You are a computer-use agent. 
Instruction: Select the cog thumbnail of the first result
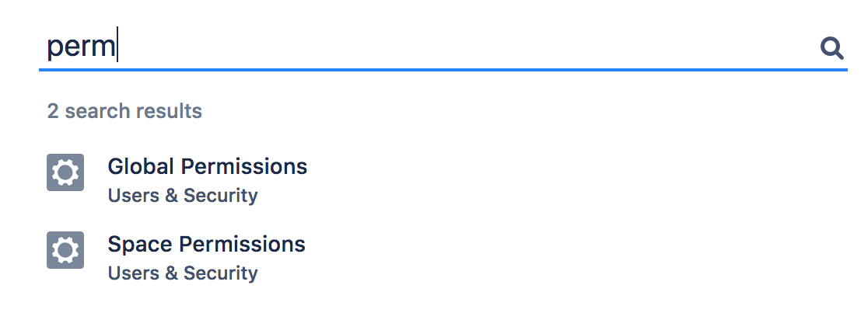pyautogui.click(x=65, y=172)
